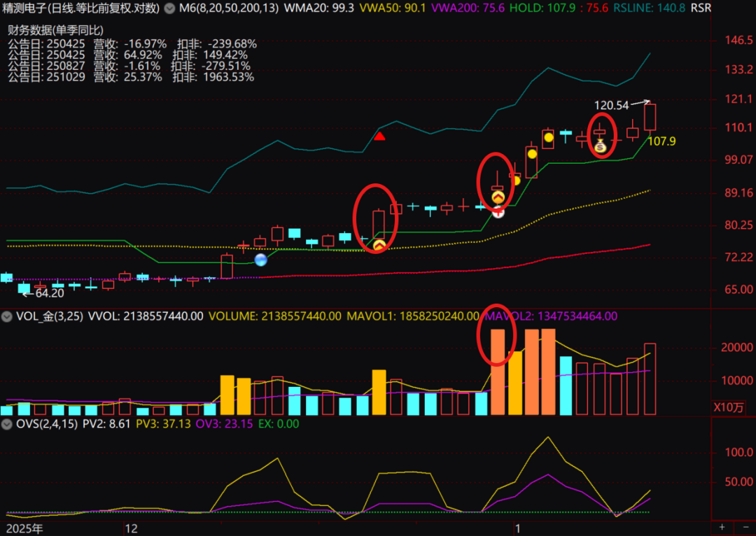Click the topmost yellow dot marker
This screenshot has height=536, width=756.
click(x=549, y=138)
